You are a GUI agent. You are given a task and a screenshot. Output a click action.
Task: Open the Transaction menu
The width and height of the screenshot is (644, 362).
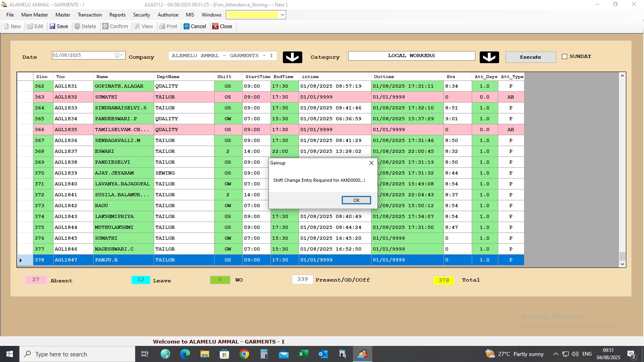point(89,15)
